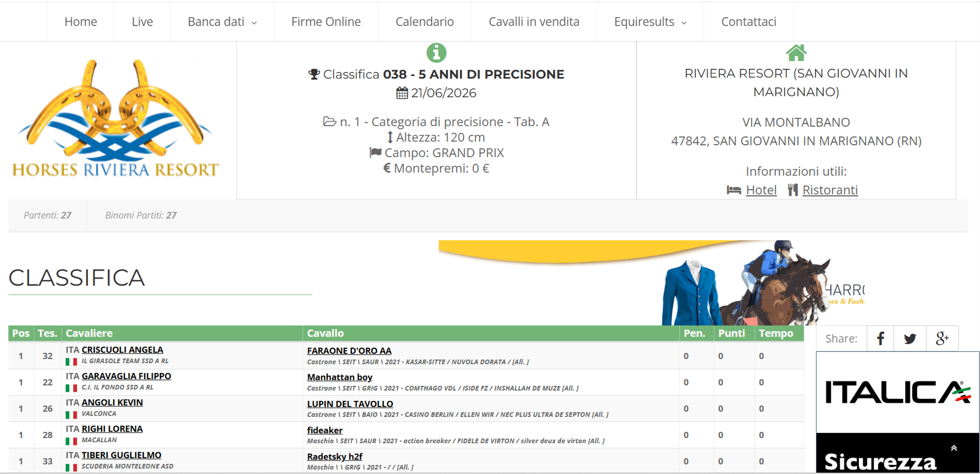Share on Facebook icon

point(880,338)
